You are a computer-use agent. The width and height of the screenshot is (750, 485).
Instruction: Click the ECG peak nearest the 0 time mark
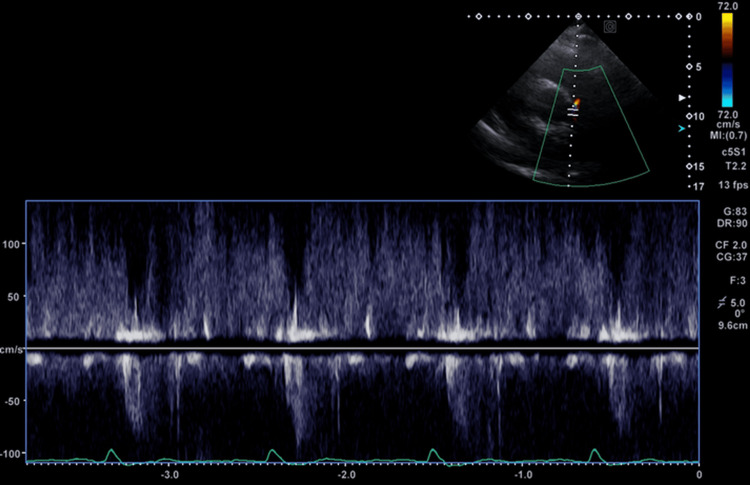pos(595,455)
